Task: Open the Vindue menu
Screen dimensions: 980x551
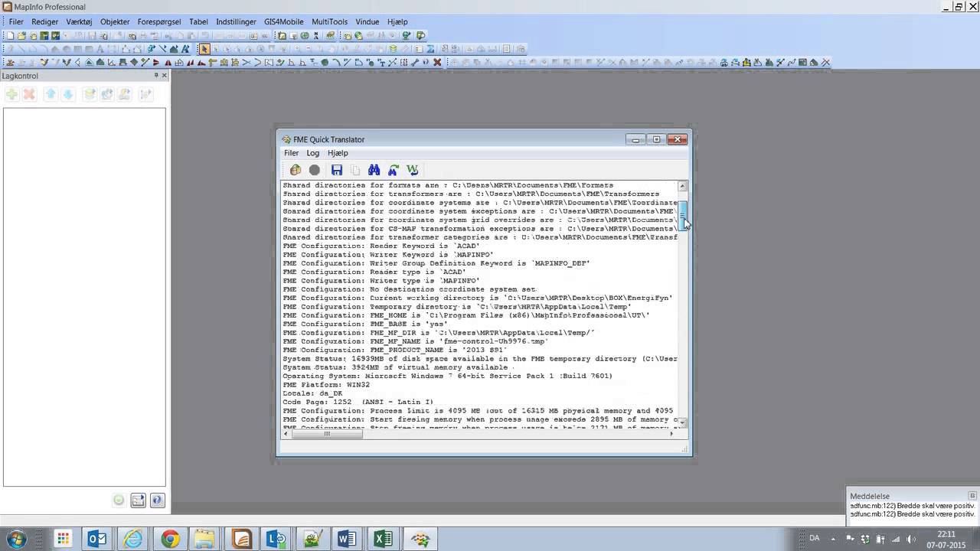Action: pyautogui.click(x=367, y=21)
